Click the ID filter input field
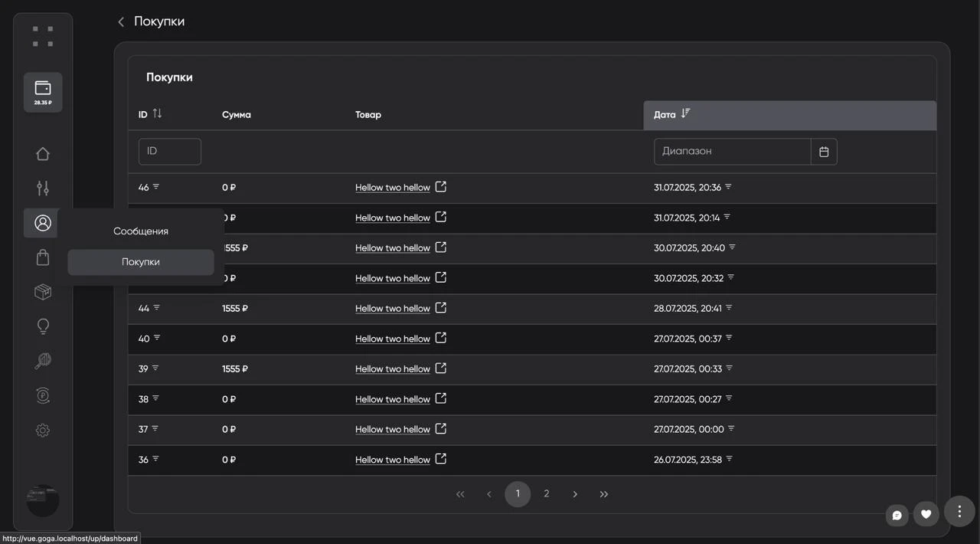 [x=170, y=152]
